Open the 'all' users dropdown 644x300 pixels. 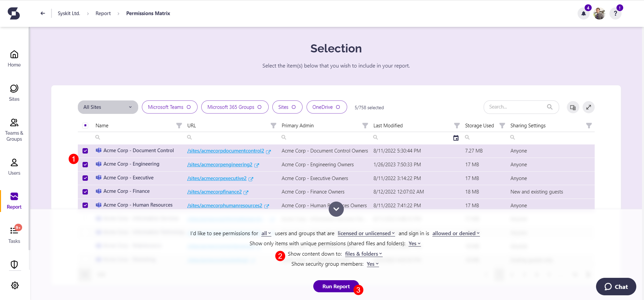click(x=266, y=233)
